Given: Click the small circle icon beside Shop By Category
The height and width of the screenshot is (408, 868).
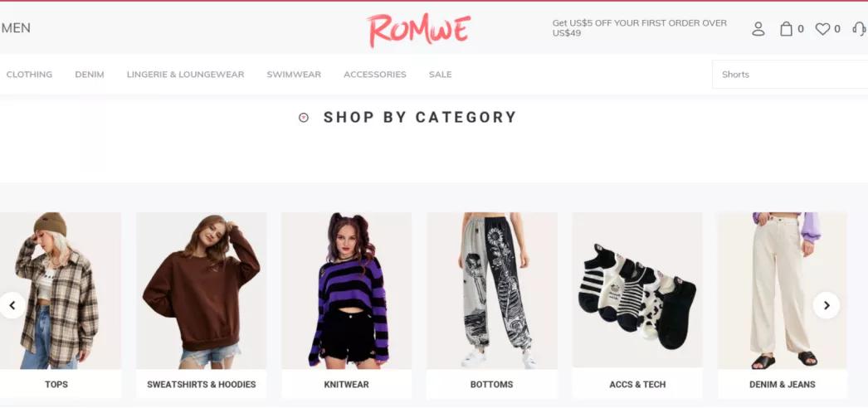Looking at the screenshot, I should click(x=304, y=117).
